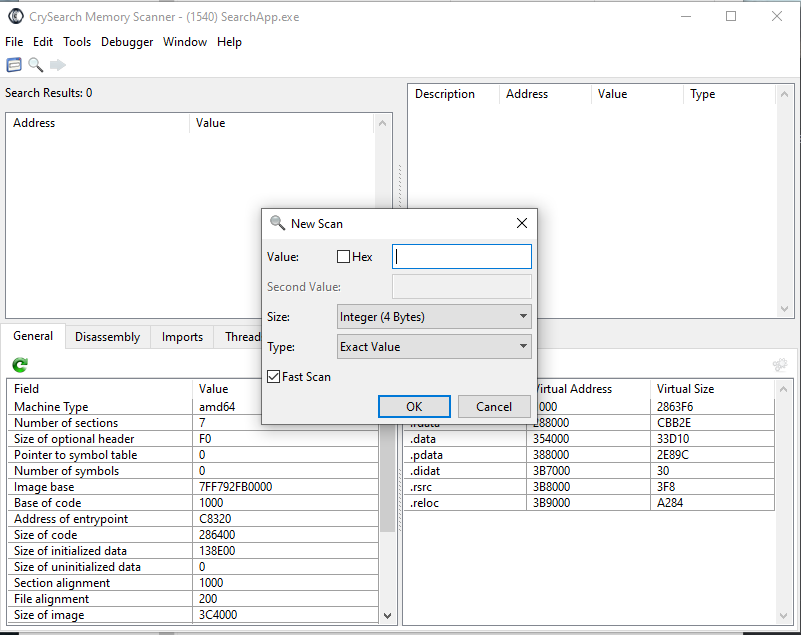Switch to the Disassembly tab
Screen dimensions: 801x635
click(108, 337)
